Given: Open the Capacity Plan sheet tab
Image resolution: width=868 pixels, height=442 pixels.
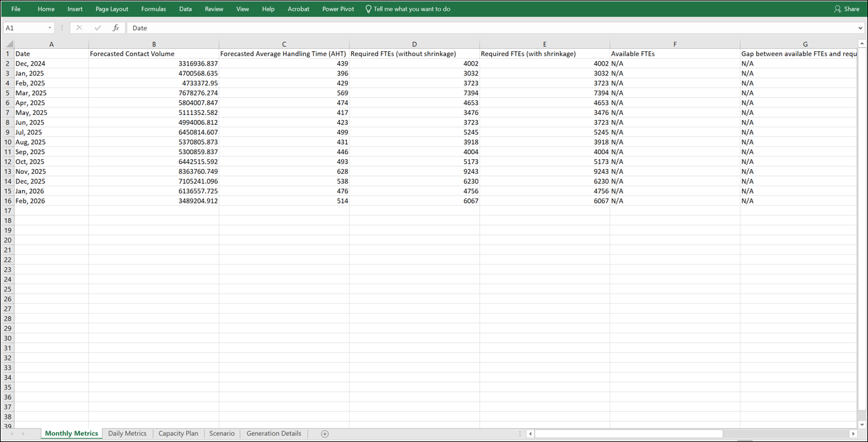Looking at the screenshot, I should 178,433.
